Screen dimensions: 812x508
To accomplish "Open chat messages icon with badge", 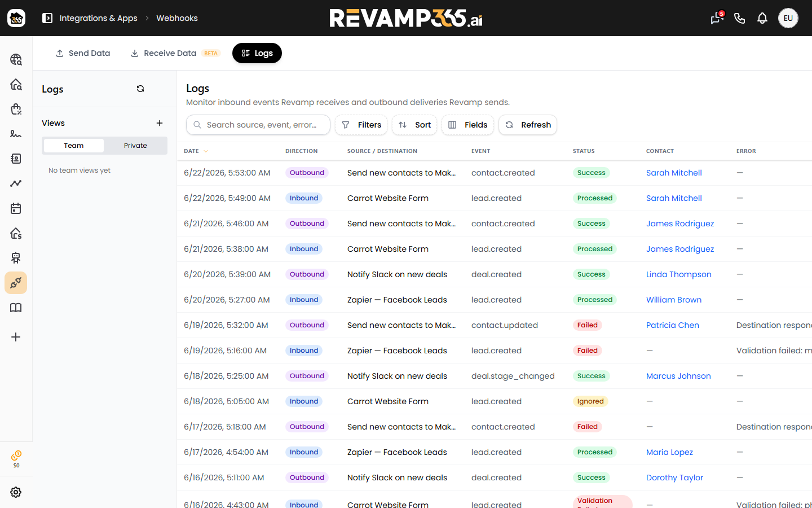I will (x=717, y=18).
